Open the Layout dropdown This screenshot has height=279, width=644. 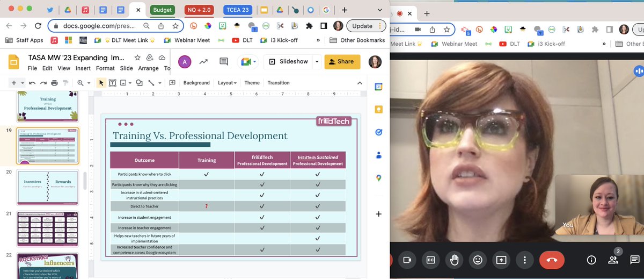(228, 83)
